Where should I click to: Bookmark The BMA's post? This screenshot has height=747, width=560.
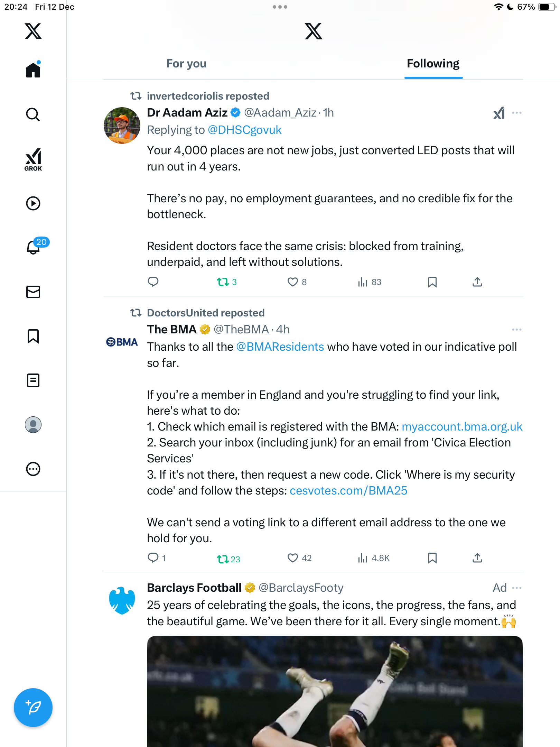pyautogui.click(x=432, y=558)
